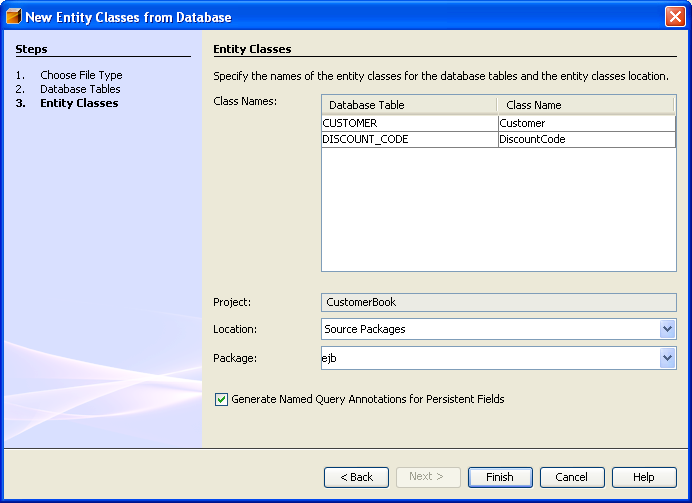Image resolution: width=692 pixels, height=503 pixels.
Task: Click into the Package field containing ejb
Action: click(x=490, y=358)
